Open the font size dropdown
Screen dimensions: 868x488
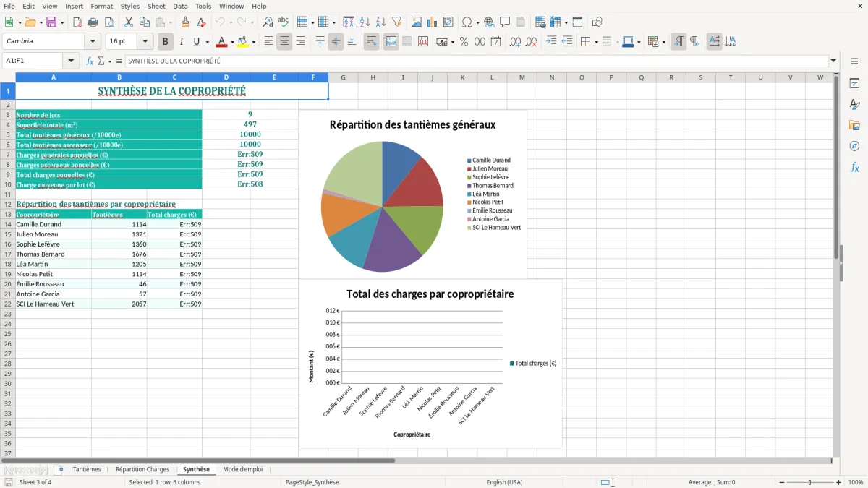[145, 42]
